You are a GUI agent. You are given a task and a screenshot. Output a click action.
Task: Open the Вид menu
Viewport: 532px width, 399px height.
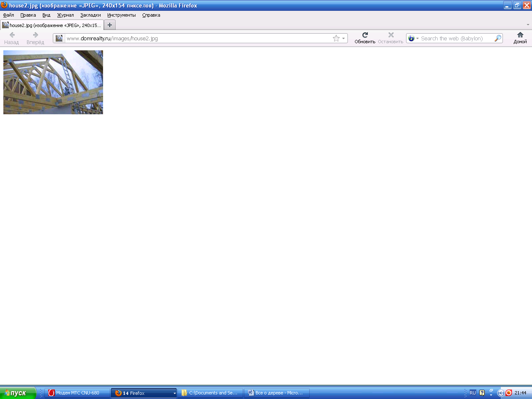pyautogui.click(x=46, y=15)
